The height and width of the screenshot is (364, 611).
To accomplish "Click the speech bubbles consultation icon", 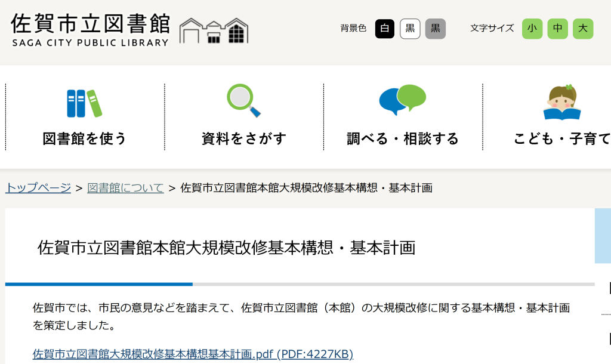I will pyautogui.click(x=403, y=100).
